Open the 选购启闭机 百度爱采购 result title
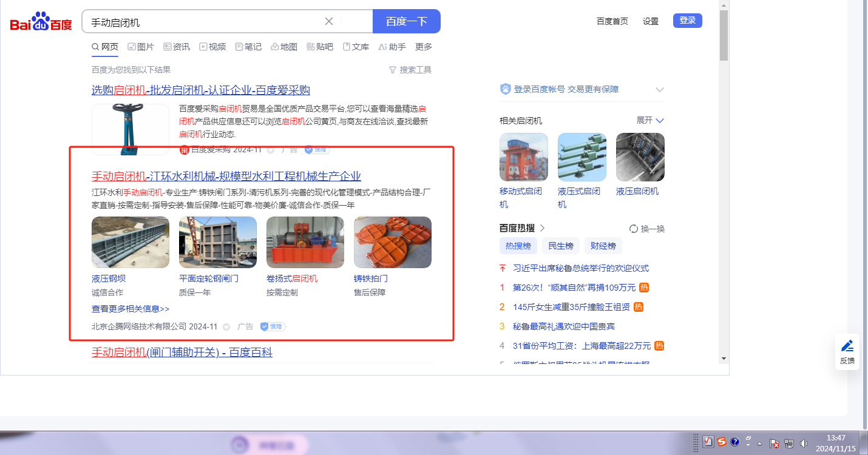This screenshot has width=868, height=455. 201,90
